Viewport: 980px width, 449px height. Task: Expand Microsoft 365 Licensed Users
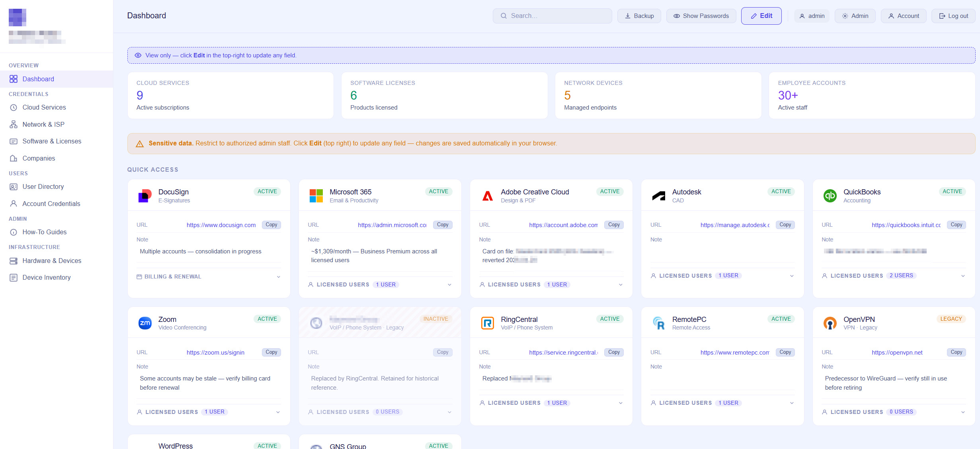click(380, 284)
